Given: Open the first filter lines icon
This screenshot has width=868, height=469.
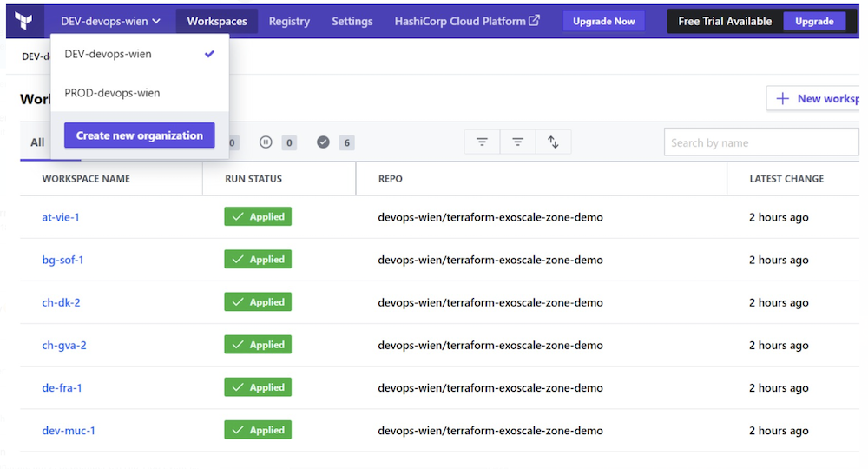Looking at the screenshot, I should point(482,142).
